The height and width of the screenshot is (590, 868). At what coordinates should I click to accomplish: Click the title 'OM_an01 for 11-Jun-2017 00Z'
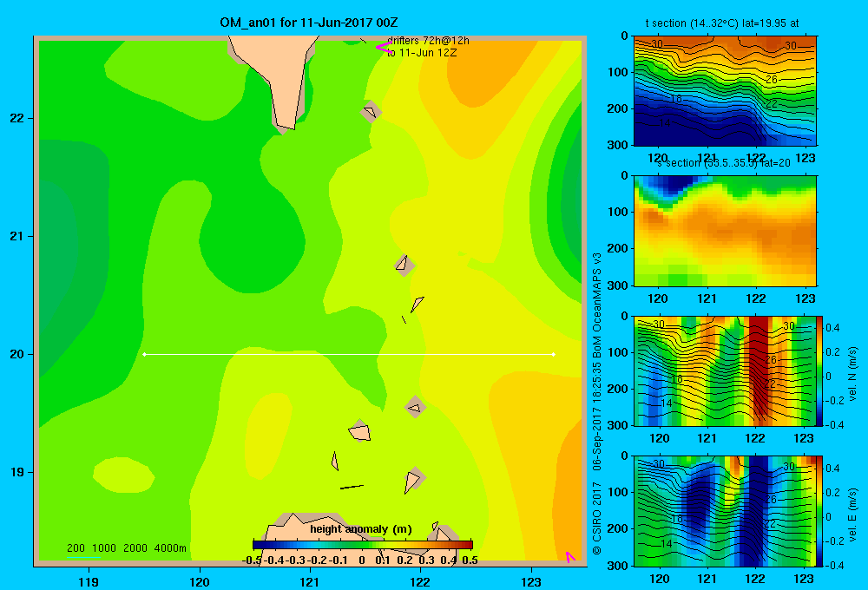308,23
